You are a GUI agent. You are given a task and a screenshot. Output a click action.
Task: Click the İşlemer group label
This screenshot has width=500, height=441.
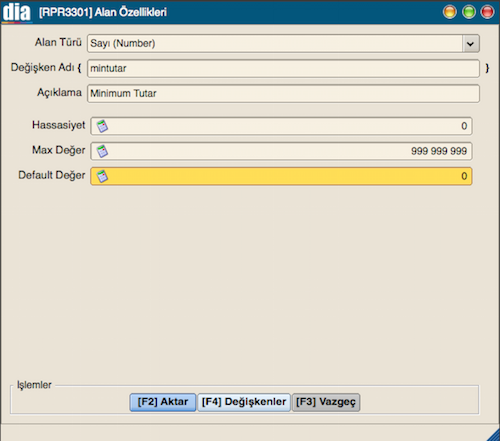point(34,385)
